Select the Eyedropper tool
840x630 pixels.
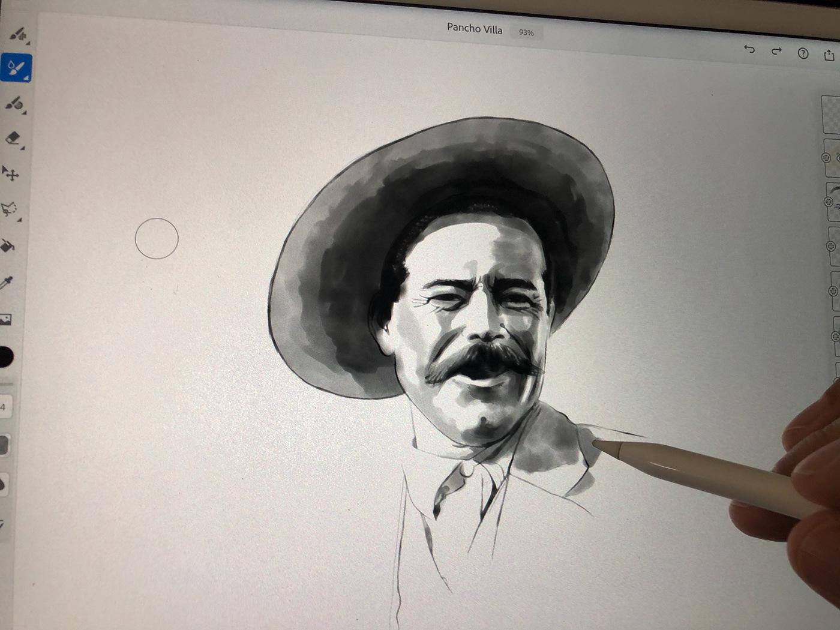[6, 282]
